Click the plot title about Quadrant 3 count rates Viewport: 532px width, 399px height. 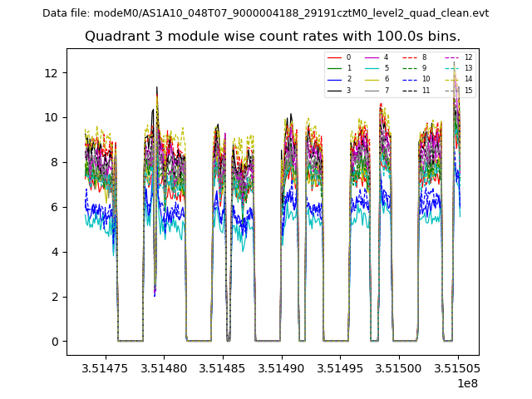(x=273, y=37)
